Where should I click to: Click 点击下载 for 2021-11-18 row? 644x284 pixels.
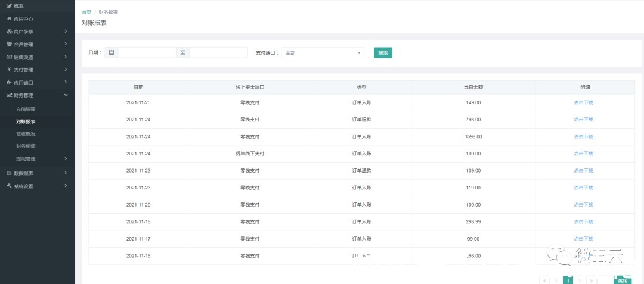[x=583, y=221]
